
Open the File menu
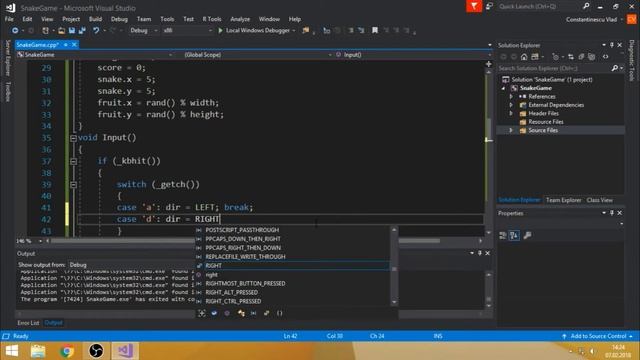tap(9, 19)
